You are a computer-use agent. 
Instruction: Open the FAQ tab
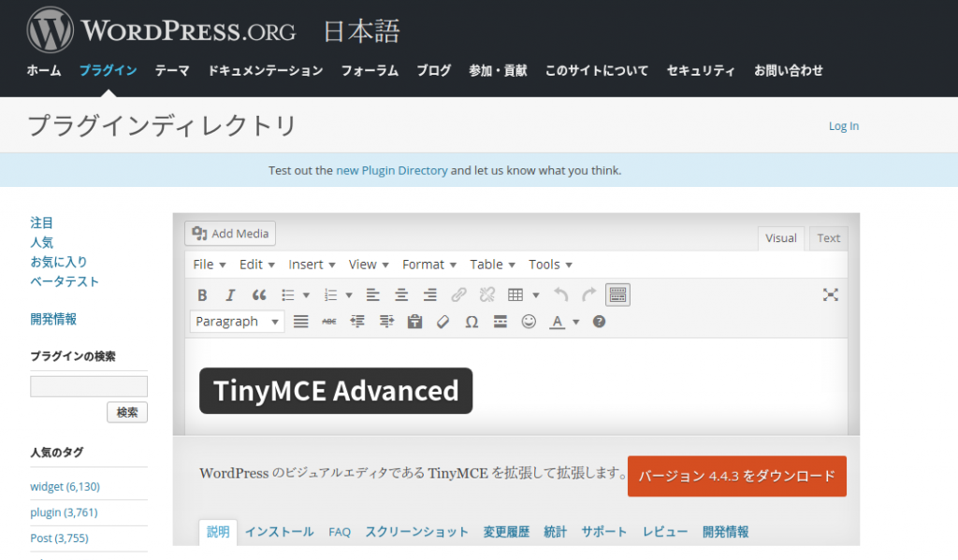point(340,532)
